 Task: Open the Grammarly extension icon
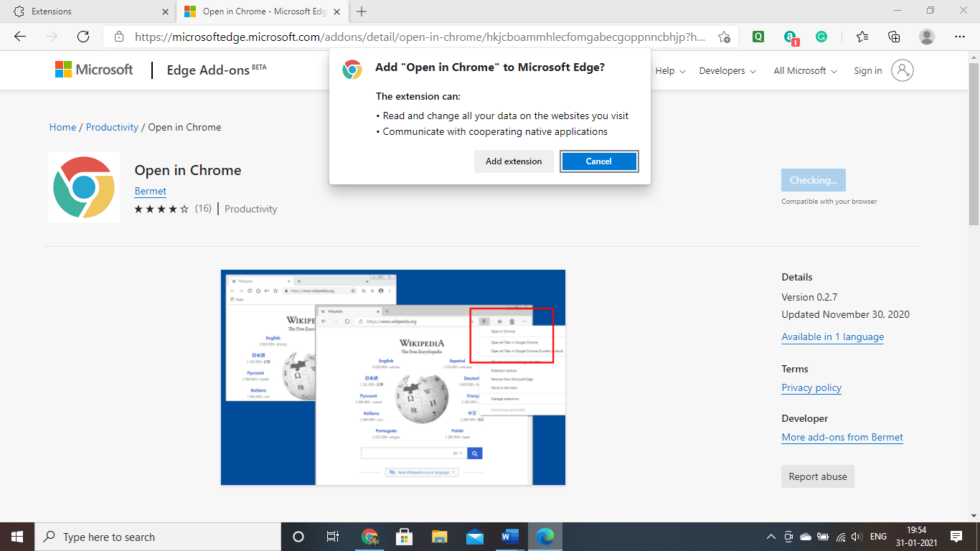pyautogui.click(x=821, y=37)
